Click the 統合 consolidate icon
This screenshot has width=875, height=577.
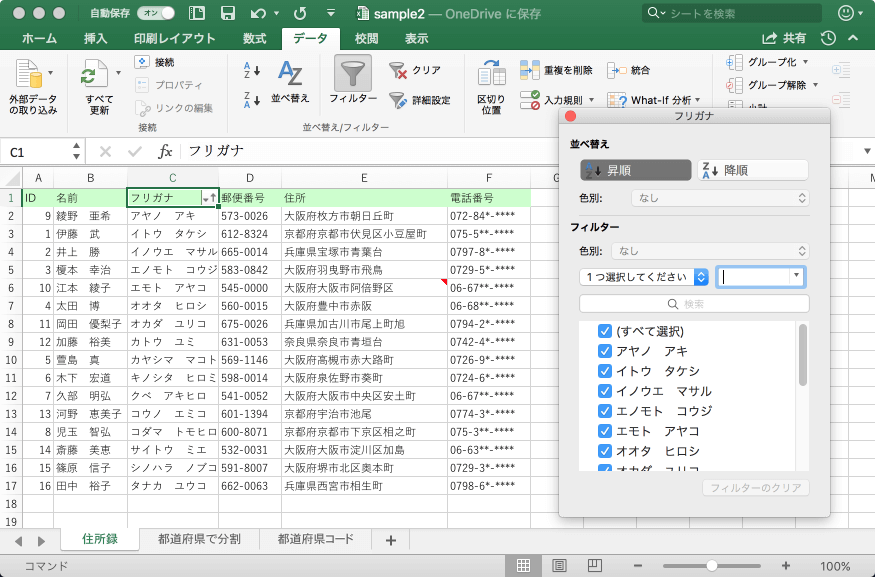click(x=617, y=70)
